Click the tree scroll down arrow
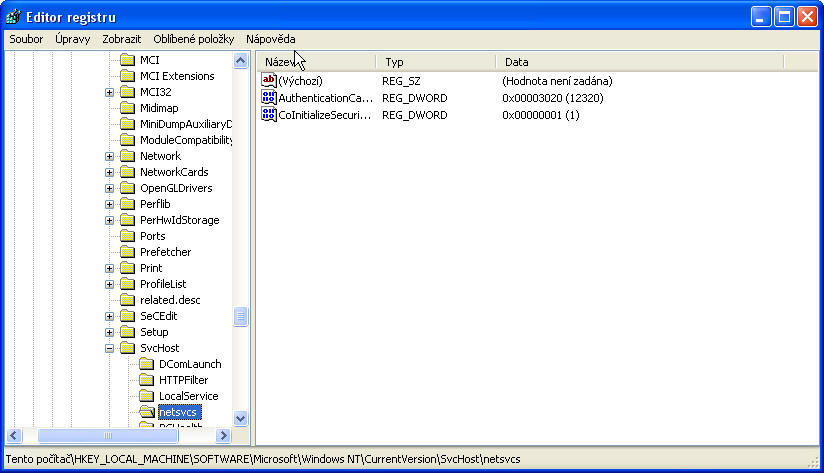Screen dimensions: 824x473 click(x=240, y=419)
